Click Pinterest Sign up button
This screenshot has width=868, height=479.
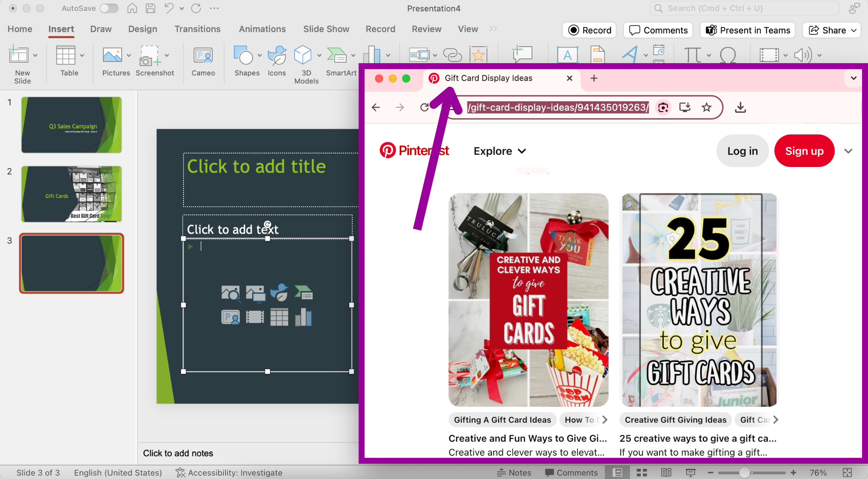[x=804, y=151]
